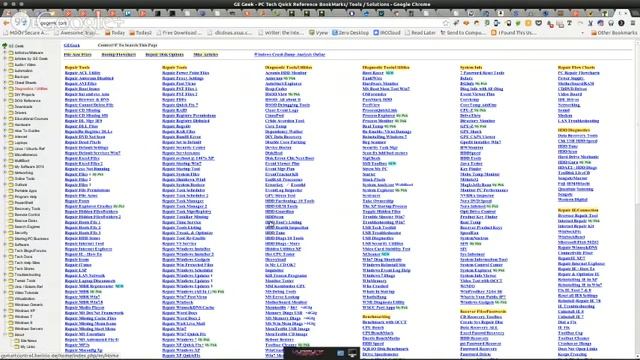Viewport: 640px width, 360px height.
Task: Open the Process Monitor link
Action: pos(378,121)
